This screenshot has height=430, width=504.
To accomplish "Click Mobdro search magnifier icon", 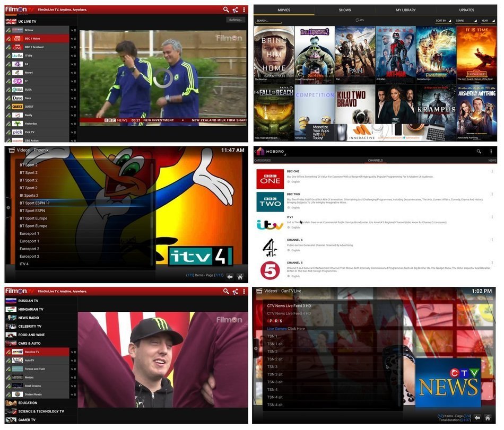I will (x=479, y=151).
